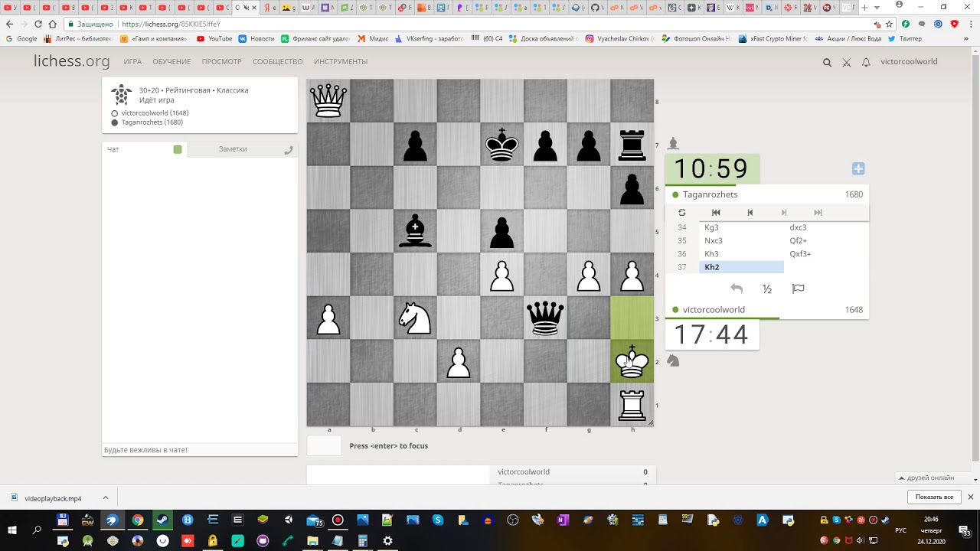Offer a draw with ½ button
The image size is (980, 551).
pyautogui.click(x=767, y=289)
